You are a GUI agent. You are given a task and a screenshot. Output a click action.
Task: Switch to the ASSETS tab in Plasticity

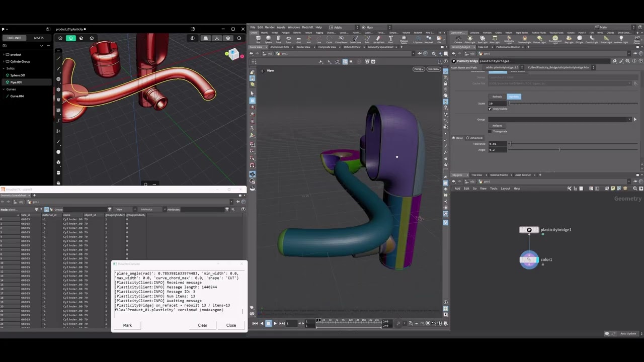click(39, 38)
